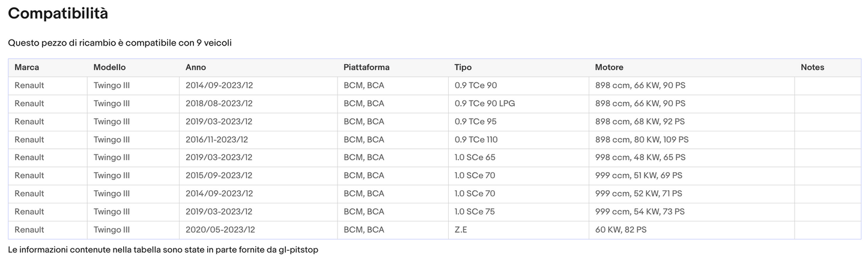Select the 0.9 TCe 110 cell
The height and width of the screenshot is (261, 868).
[476, 139]
